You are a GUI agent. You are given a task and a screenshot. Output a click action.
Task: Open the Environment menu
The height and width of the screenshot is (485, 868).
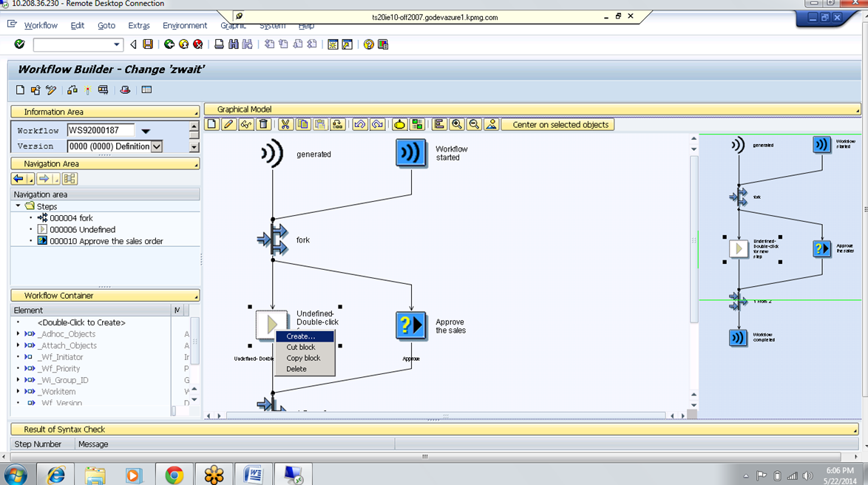(184, 25)
